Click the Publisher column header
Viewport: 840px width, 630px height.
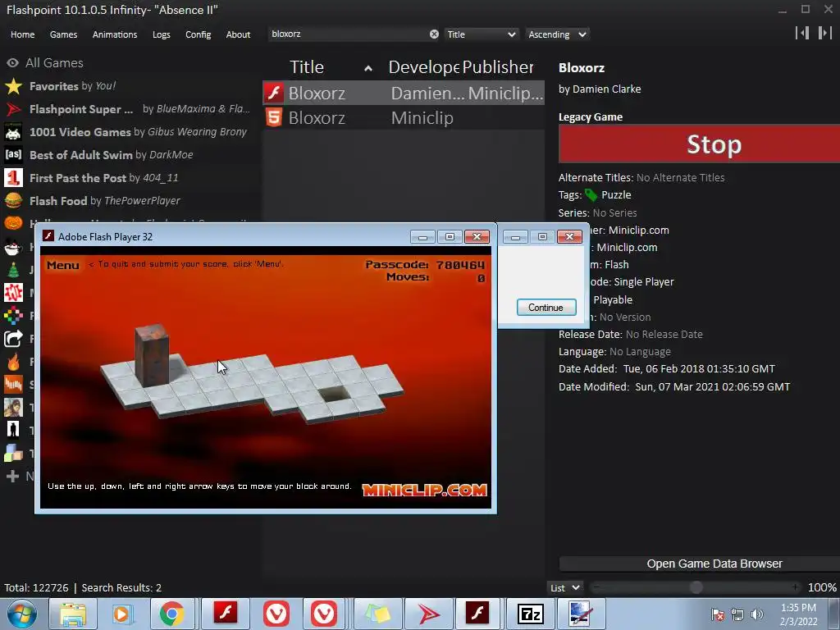[498, 67]
